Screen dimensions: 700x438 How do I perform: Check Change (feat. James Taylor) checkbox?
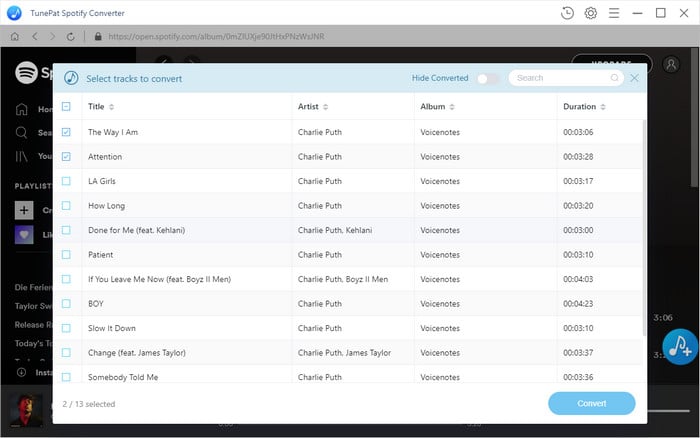[66, 353]
